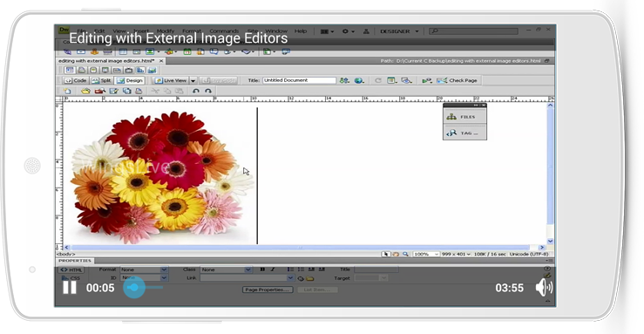This screenshot has width=644, height=334.
Task: Click the Site manager icon beside gear
Action: click(366, 31)
